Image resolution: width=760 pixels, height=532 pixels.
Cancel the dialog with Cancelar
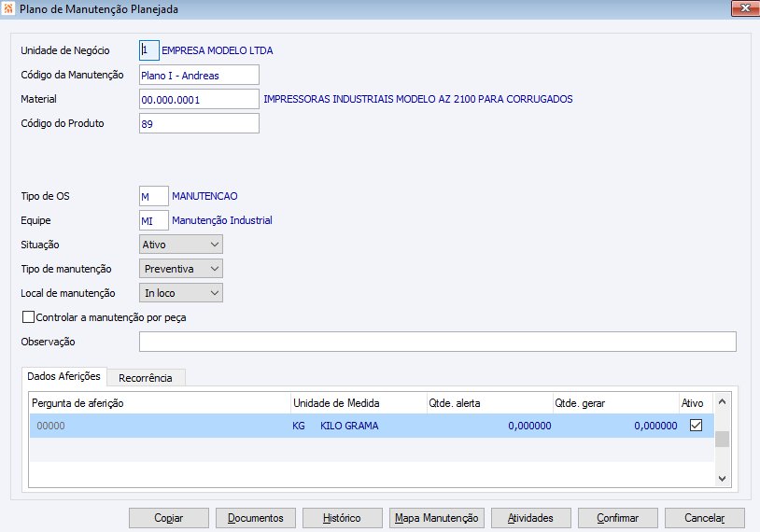[x=704, y=518]
